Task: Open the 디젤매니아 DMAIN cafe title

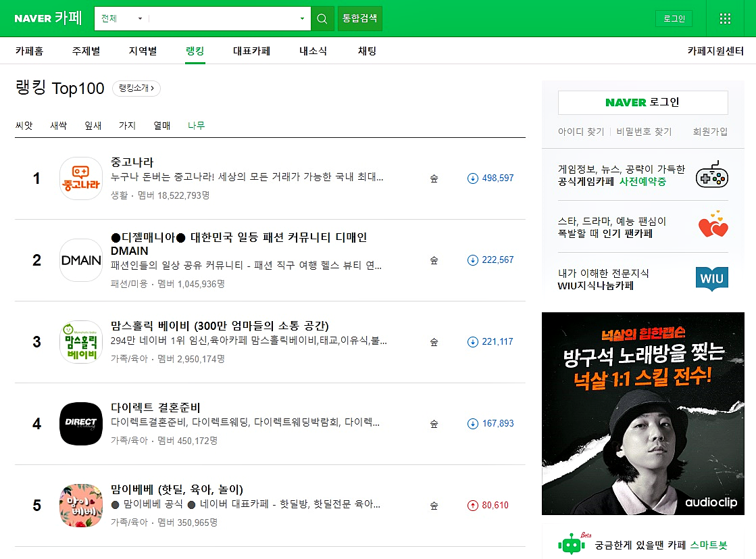Action: 238,244
